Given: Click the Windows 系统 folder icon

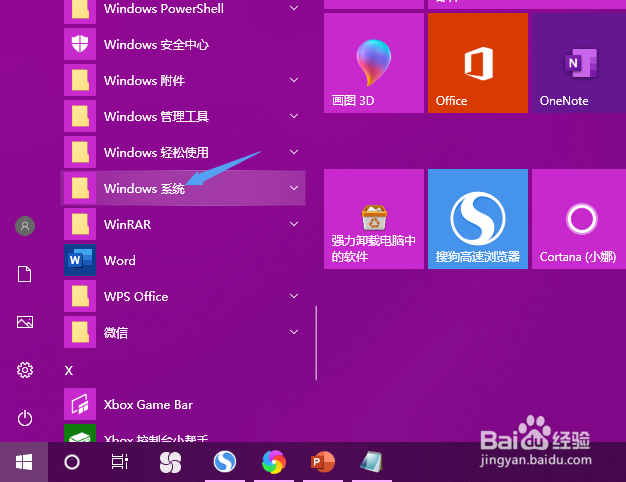Looking at the screenshot, I should coord(80,188).
